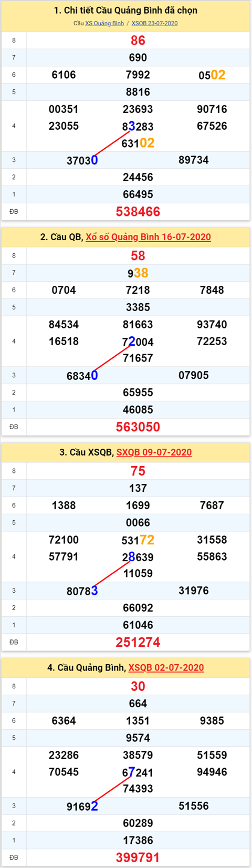Viewport: 252px width, 868px height.
Task: Select the number 1388
Action: click(64, 506)
